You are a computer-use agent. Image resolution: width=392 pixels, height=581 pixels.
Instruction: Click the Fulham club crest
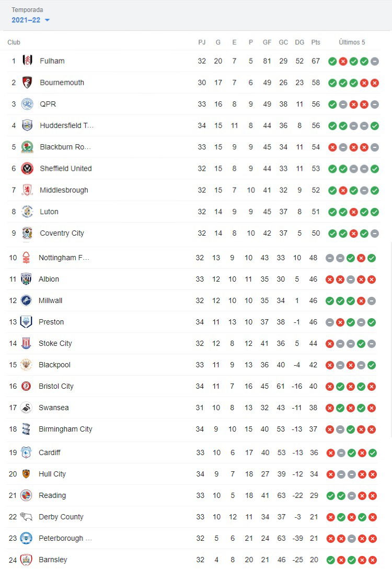[x=27, y=61]
